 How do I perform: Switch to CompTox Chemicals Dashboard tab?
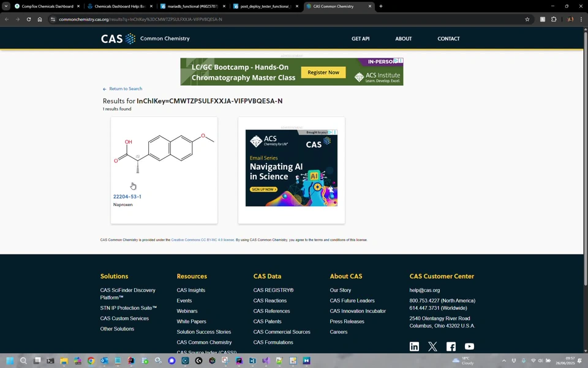(47, 6)
